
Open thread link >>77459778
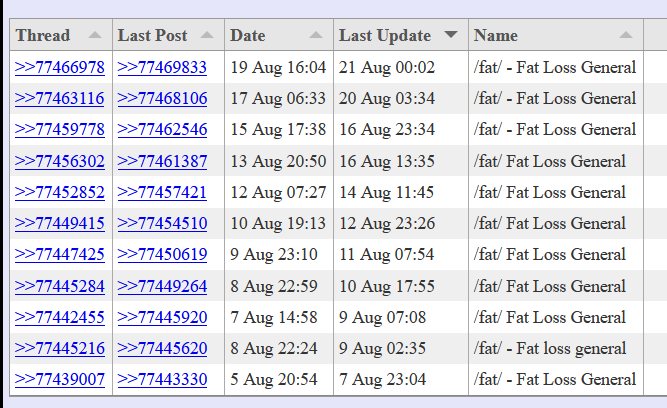tap(60, 129)
